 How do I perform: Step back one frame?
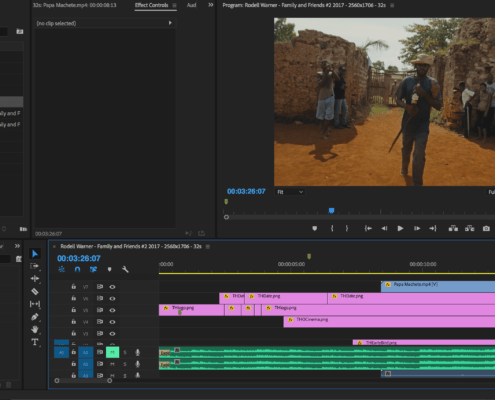pyautogui.click(x=384, y=228)
